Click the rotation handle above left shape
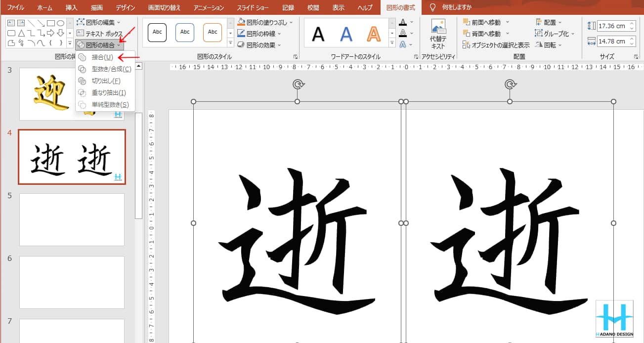 (298, 85)
